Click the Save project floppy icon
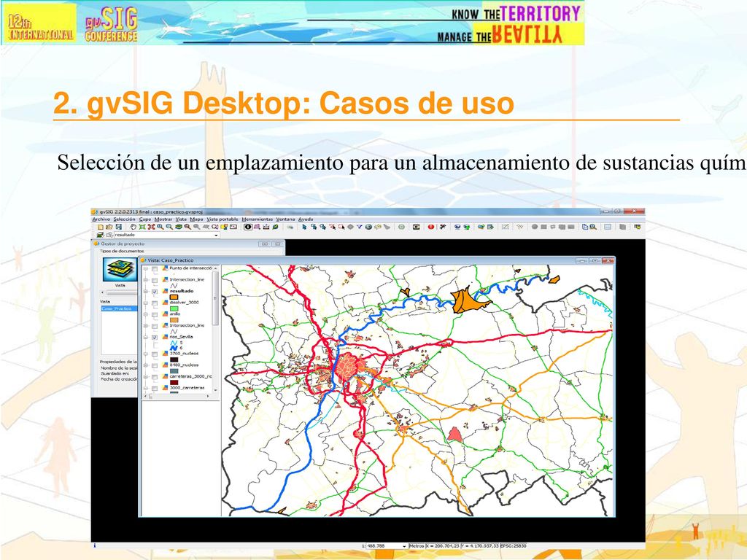This screenshot has width=747, height=560. point(119,227)
